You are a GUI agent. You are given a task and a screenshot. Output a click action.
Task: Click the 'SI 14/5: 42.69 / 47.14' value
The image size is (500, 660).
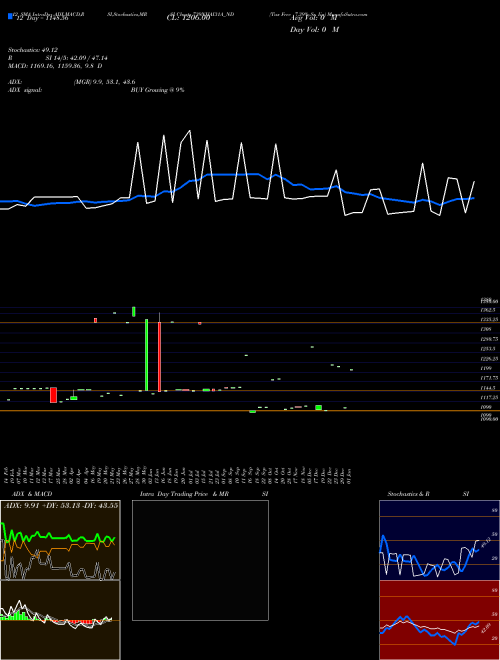[x=76, y=58]
